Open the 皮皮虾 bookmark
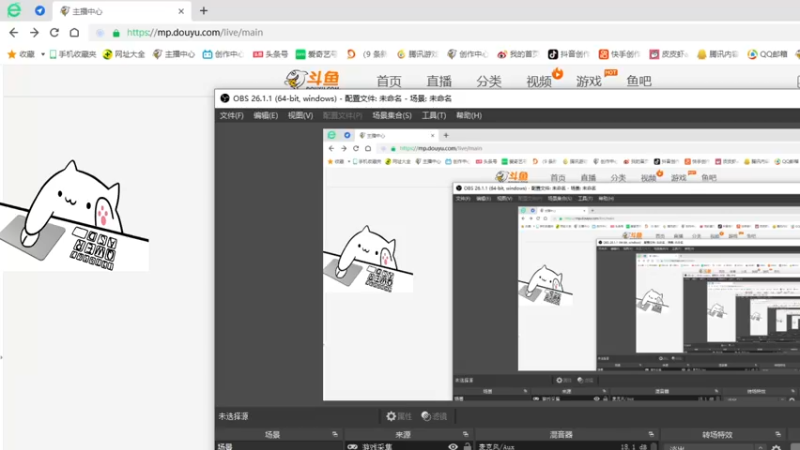The width and height of the screenshot is (800, 450). pyautogui.click(x=668, y=54)
